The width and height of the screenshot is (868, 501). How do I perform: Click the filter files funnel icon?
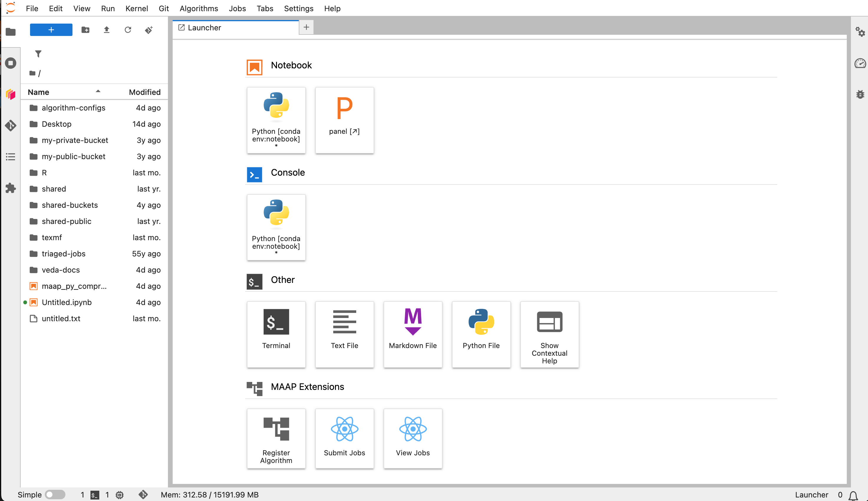[38, 54]
